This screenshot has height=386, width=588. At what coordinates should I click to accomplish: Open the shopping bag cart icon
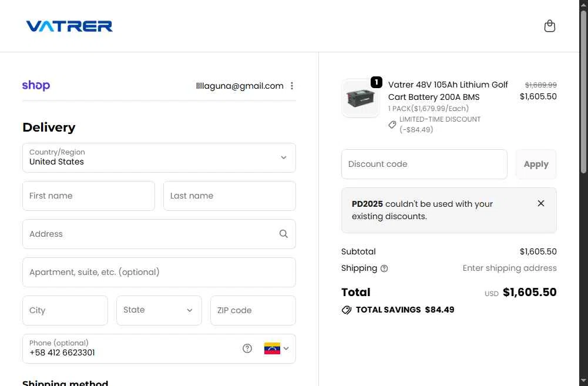tap(549, 26)
